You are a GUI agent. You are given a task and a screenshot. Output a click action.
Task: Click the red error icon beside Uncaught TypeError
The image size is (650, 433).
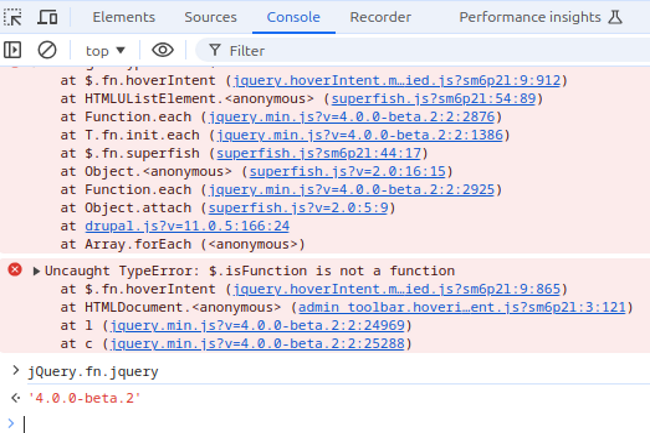(x=15, y=270)
